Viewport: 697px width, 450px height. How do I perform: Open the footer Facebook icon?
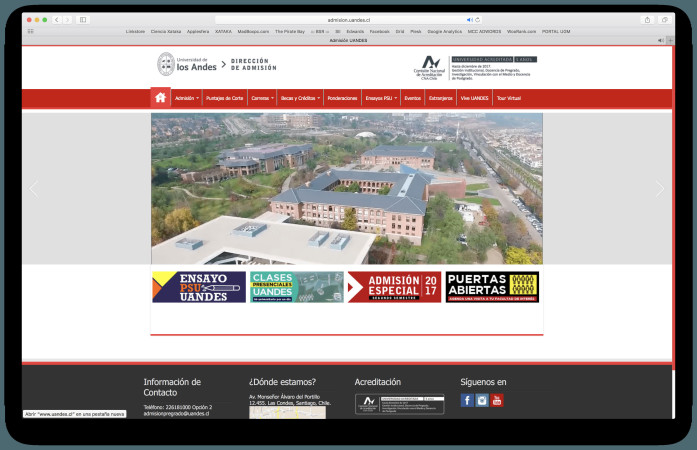(x=467, y=400)
